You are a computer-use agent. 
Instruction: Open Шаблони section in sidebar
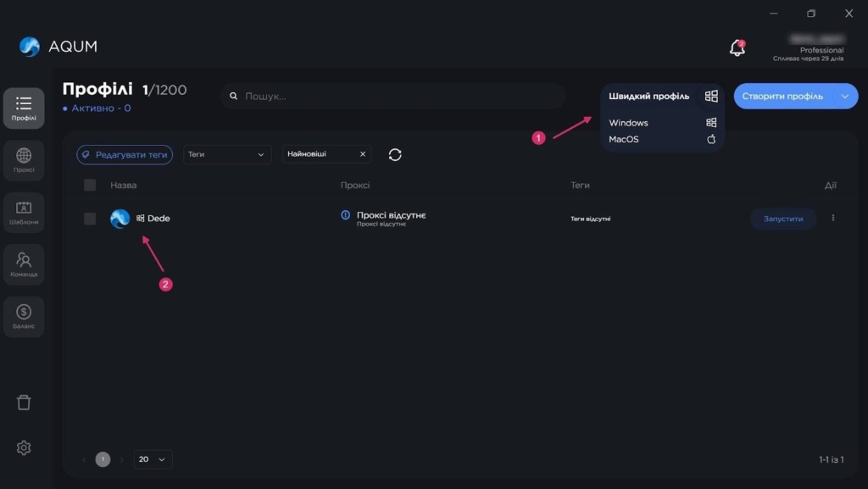point(24,212)
